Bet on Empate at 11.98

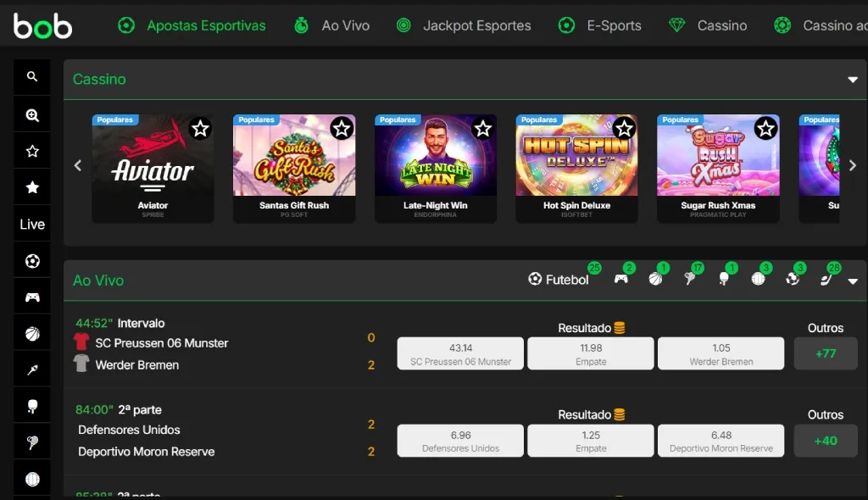click(x=591, y=353)
